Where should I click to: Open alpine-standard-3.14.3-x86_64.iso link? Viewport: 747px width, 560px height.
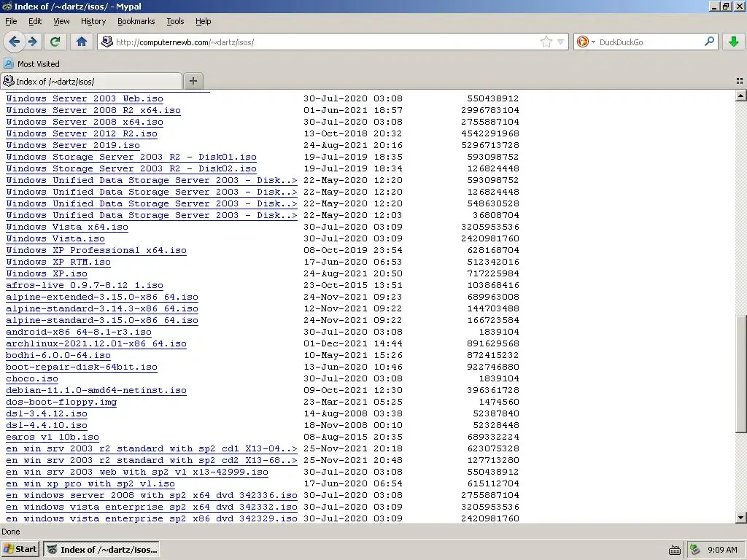pyautogui.click(x=102, y=308)
